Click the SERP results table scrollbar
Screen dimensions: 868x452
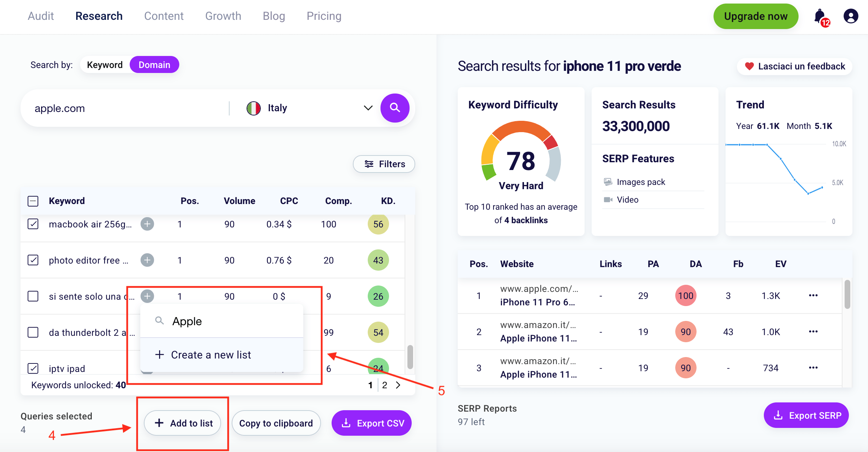point(847,294)
